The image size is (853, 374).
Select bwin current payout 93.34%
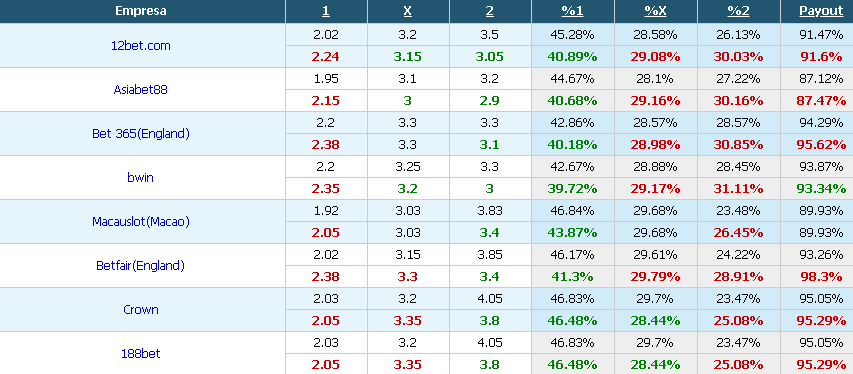click(821, 189)
